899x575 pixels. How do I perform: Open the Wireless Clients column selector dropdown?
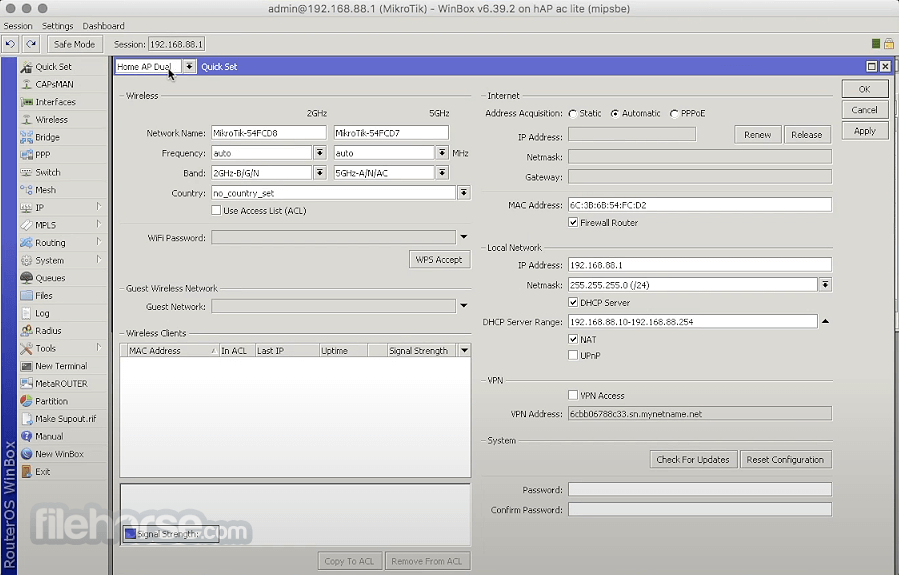point(464,350)
